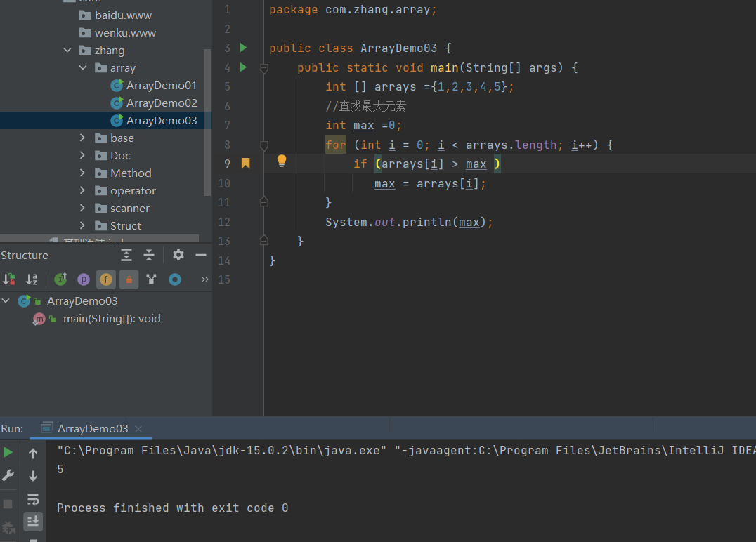
Task: Toggle alphabetical sort in Structure
Action: coord(32,279)
